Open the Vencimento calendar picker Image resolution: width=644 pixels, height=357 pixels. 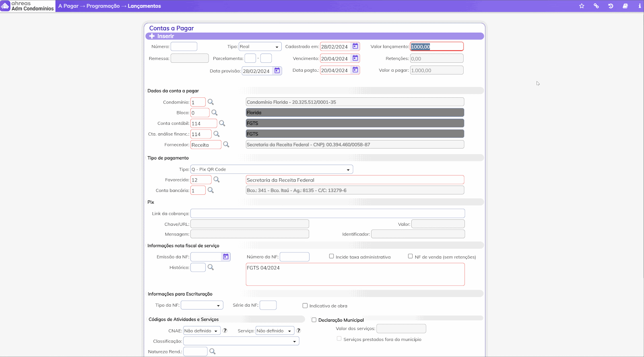point(355,58)
